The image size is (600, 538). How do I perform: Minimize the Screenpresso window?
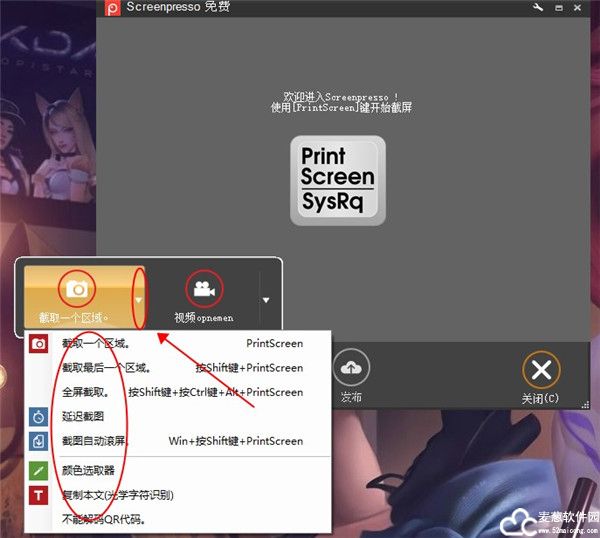click(x=559, y=8)
